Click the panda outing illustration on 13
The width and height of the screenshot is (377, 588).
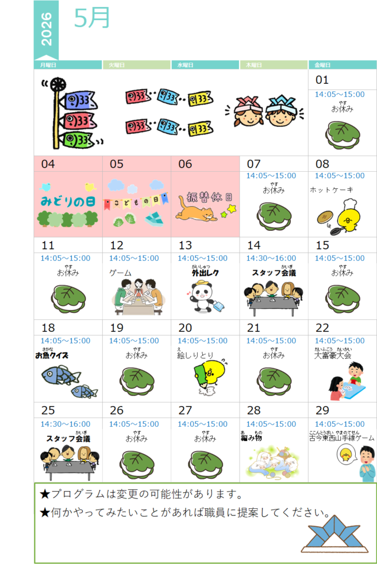[205, 296]
